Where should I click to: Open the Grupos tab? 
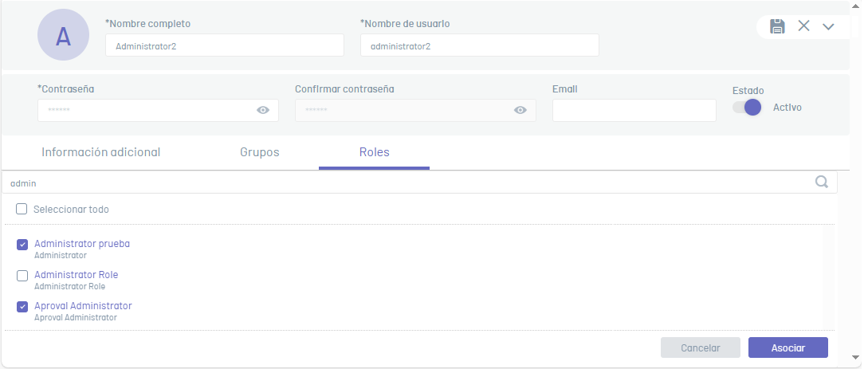click(x=260, y=152)
